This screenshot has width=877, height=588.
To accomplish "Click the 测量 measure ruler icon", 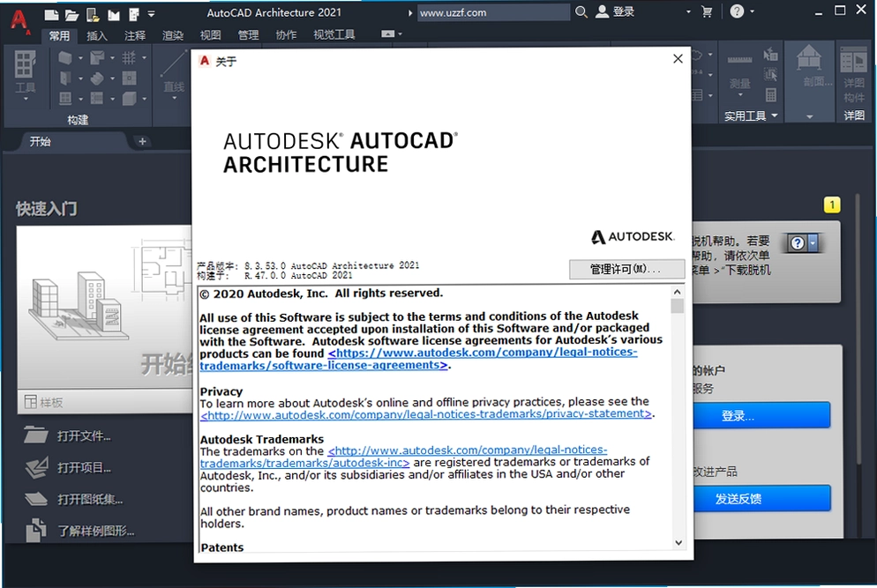I will click(739, 59).
